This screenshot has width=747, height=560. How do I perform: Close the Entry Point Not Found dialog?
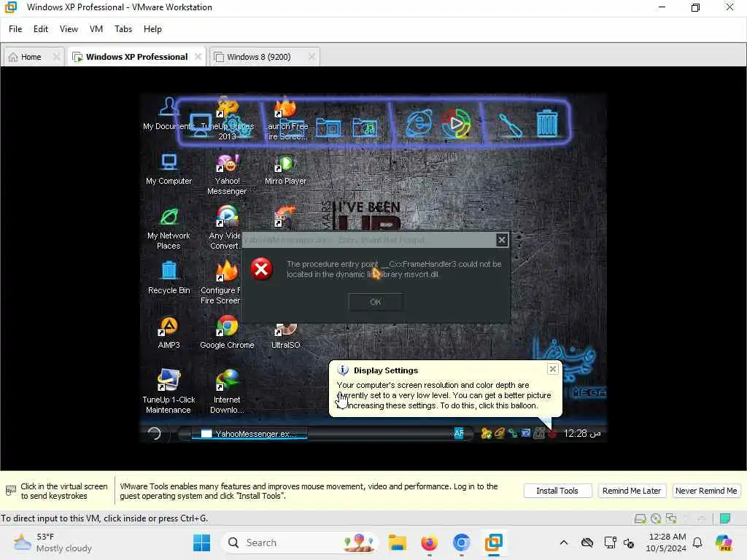coord(502,240)
